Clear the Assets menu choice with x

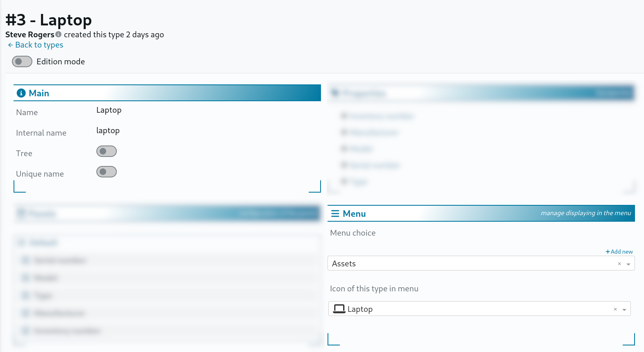[619, 264]
